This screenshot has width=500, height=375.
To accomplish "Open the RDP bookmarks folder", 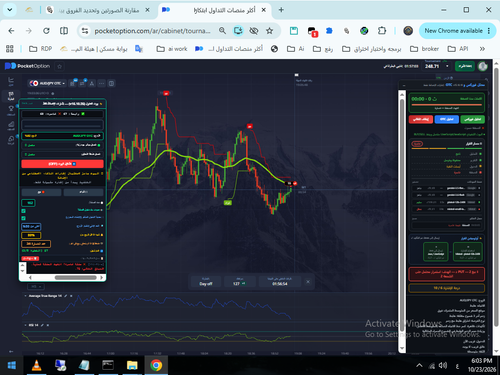I will (x=40, y=49).
